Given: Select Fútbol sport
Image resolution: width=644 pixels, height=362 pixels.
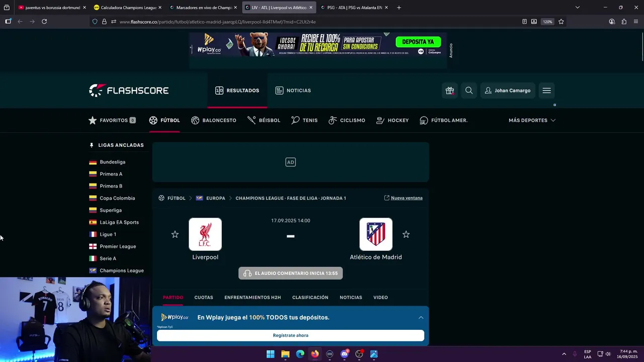Looking at the screenshot, I should click(164, 120).
